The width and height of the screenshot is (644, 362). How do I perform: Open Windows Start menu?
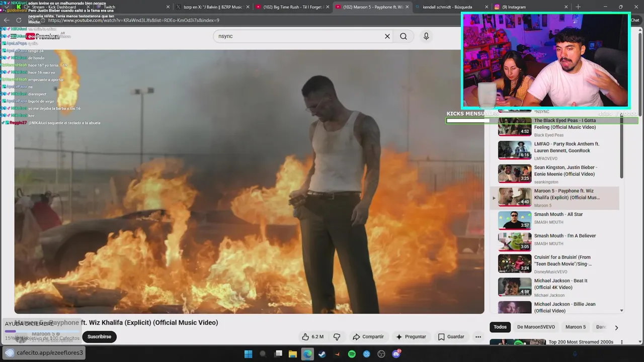click(x=248, y=354)
